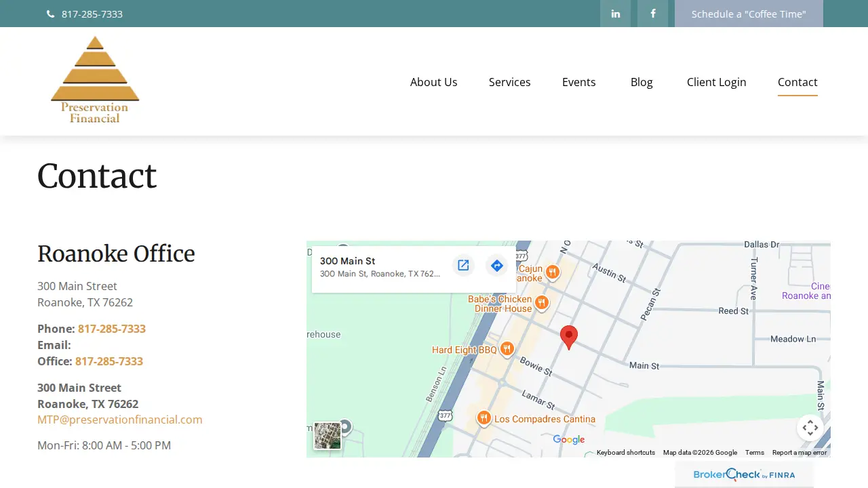The height and width of the screenshot is (488, 868).
Task: Open FINRA BrokerCheck badge
Action: point(744,474)
